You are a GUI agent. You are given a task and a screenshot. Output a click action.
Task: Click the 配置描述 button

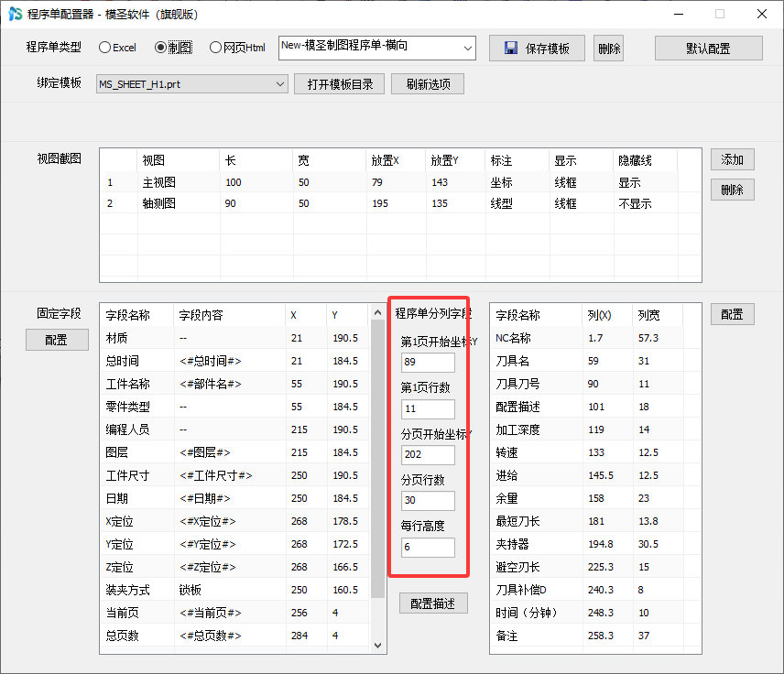click(x=433, y=603)
